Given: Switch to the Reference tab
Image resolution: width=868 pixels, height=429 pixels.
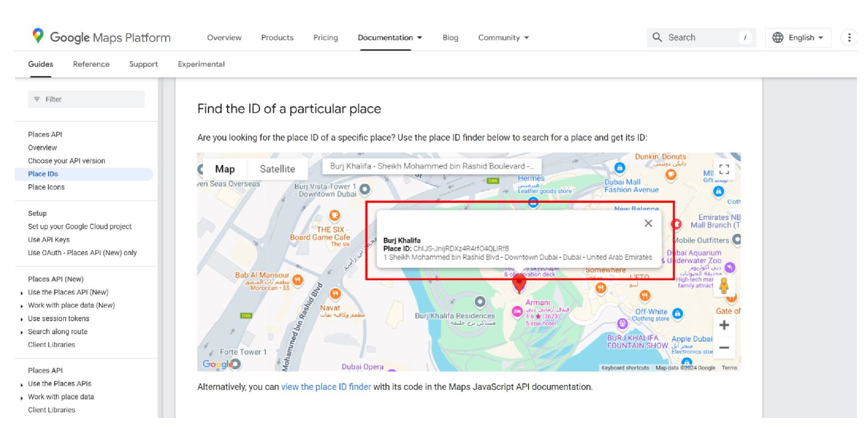Looking at the screenshot, I should pyautogui.click(x=91, y=64).
